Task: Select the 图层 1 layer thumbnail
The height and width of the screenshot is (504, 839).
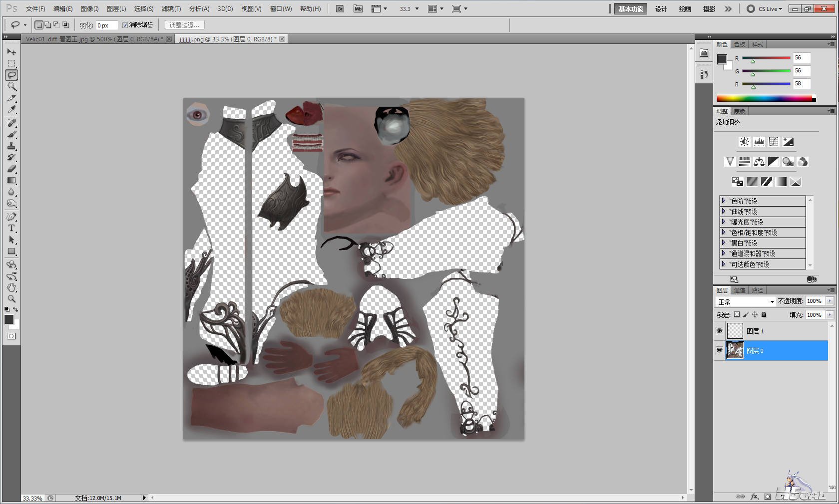Action: (735, 331)
